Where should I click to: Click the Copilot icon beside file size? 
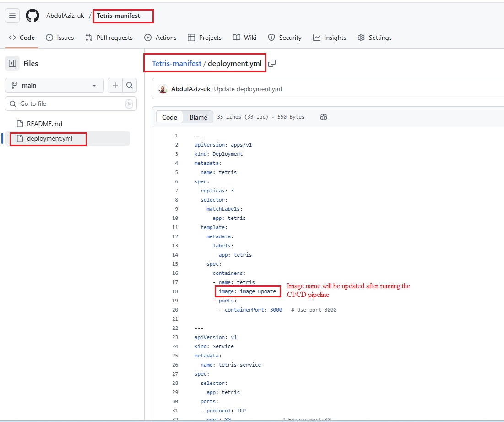[324, 117]
